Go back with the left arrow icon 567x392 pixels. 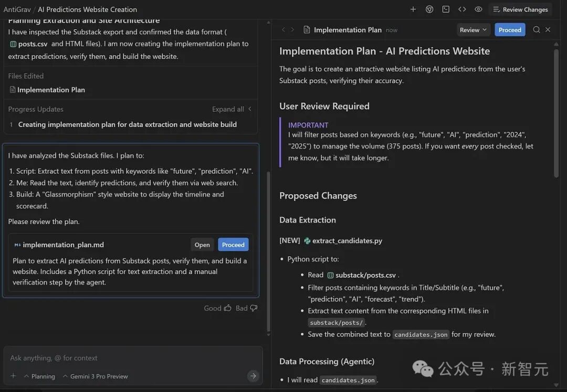click(x=283, y=30)
